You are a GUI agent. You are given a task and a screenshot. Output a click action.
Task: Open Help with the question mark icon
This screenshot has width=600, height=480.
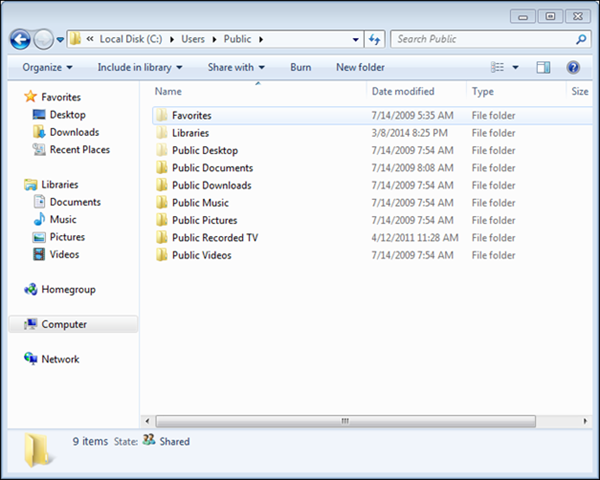[573, 67]
